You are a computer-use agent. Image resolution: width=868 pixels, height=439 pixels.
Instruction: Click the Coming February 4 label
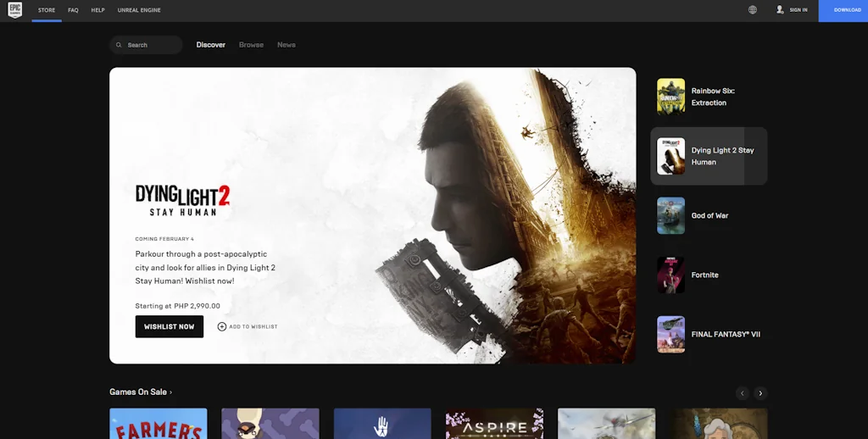click(x=164, y=239)
